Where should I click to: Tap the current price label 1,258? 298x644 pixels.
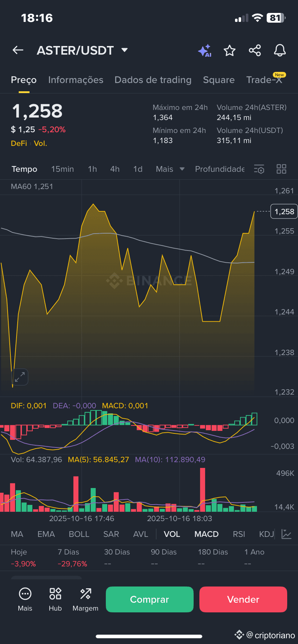pos(284,212)
